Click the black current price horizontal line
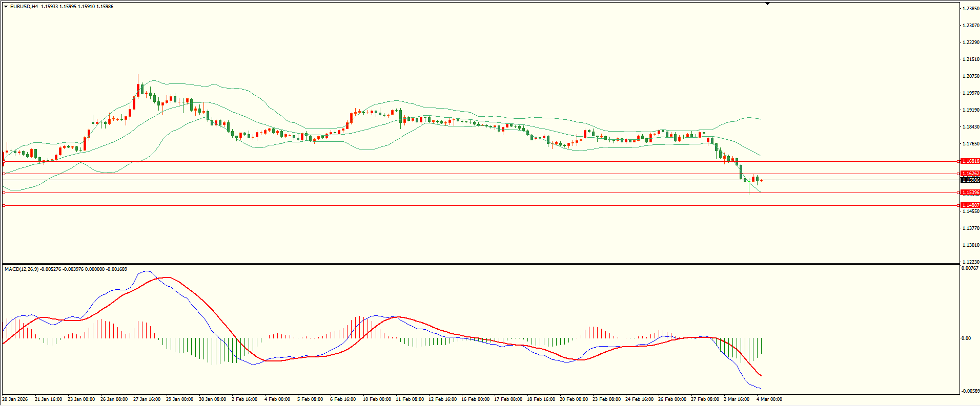This screenshot has width=980, height=406. (359, 180)
